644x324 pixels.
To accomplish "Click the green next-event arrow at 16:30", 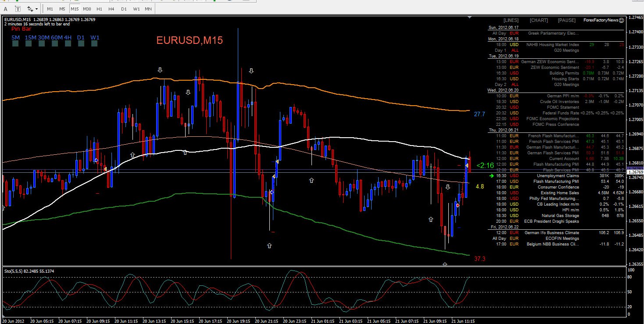I will [493, 175].
